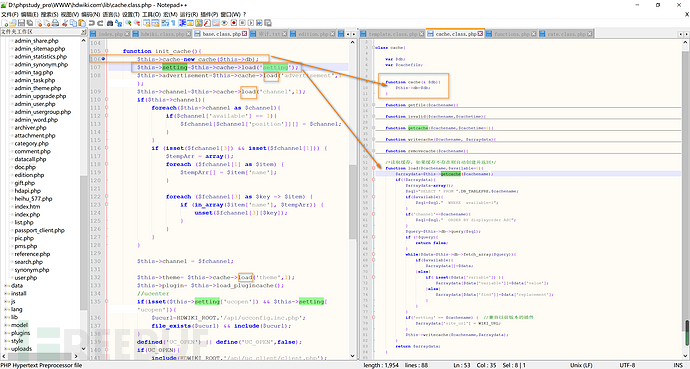
Task: Click the Copy toolbar icon
Action: pyautogui.click(x=73, y=23)
